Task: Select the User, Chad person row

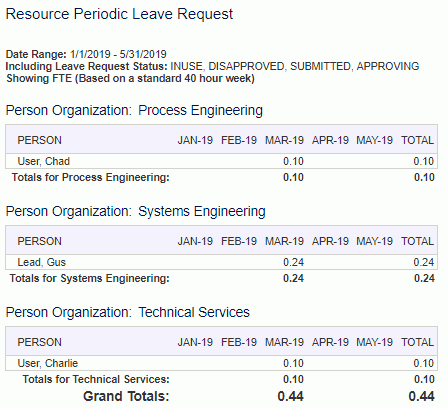Action: 221,161
